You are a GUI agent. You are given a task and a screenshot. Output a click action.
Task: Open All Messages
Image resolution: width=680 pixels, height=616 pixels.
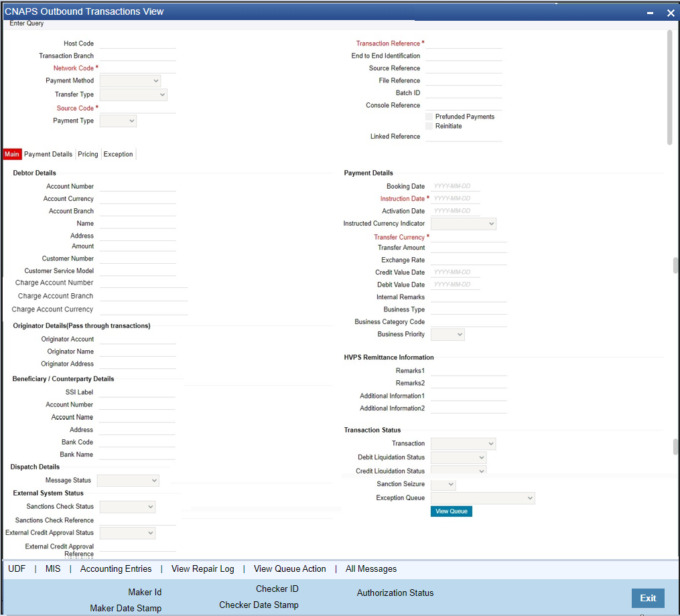[x=371, y=568]
